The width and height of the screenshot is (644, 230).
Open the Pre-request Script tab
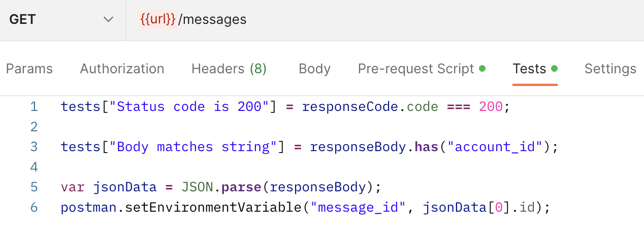[x=416, y=69]
